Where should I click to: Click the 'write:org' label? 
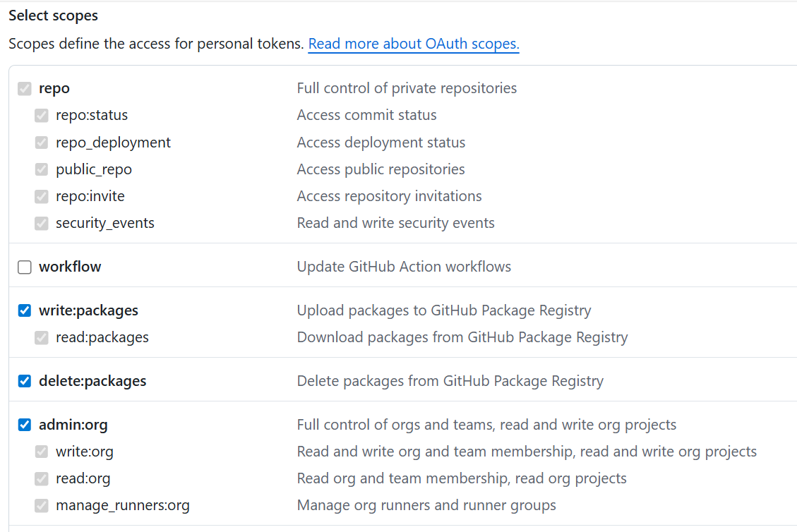point(85,452)
